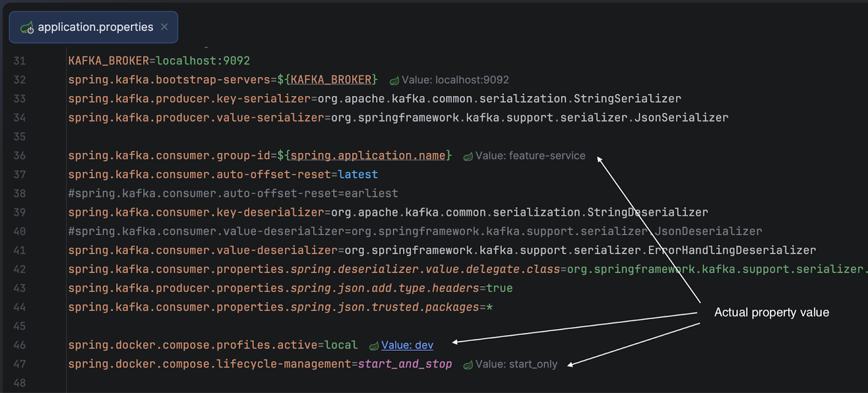The height and width of the screenshot is (393, 868).
Task: Click the Spring leaf icon beside Value: start_only
Action: [468, 365]
